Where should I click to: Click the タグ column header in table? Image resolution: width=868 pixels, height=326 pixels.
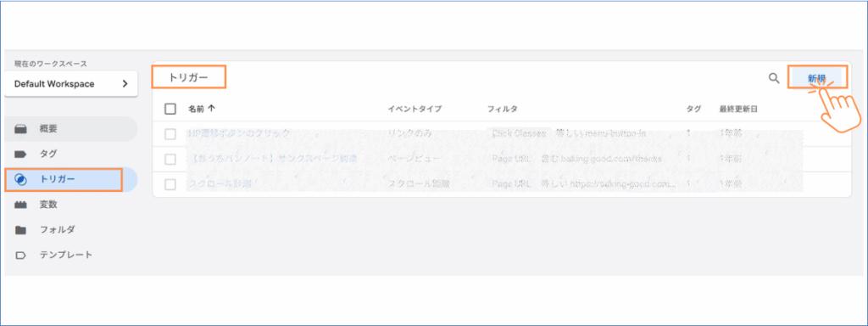coord(693,110)
